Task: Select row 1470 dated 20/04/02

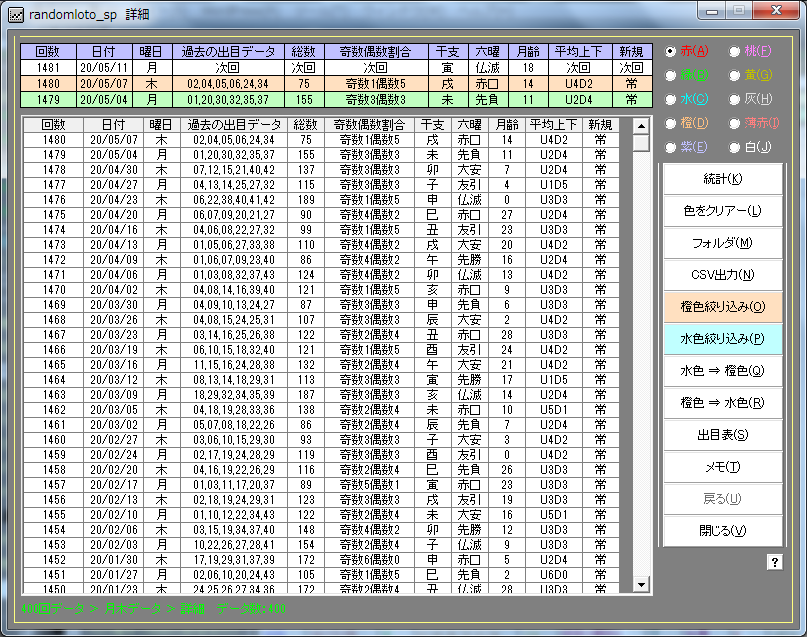Action: [x=322, y=290]
